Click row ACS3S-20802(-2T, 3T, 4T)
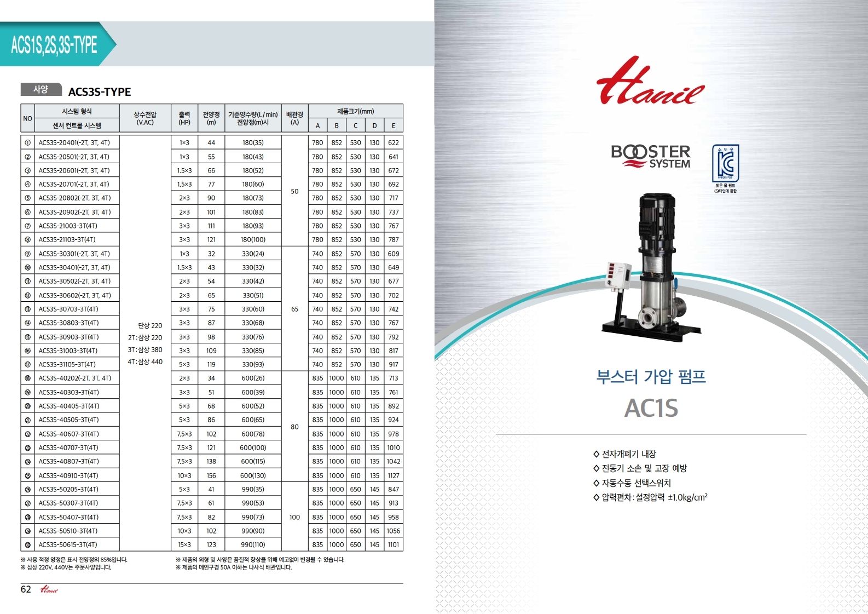 coord(212,198)
